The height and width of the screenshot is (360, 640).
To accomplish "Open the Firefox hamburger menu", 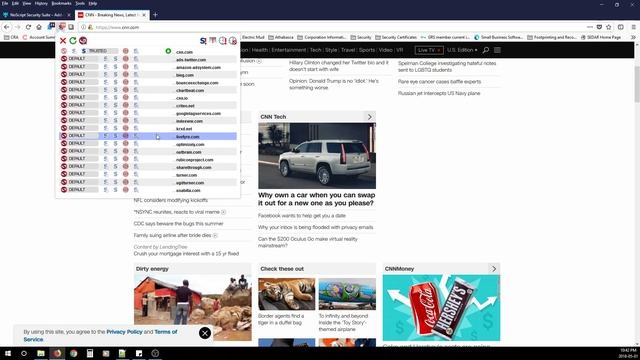I will point(633,27).
